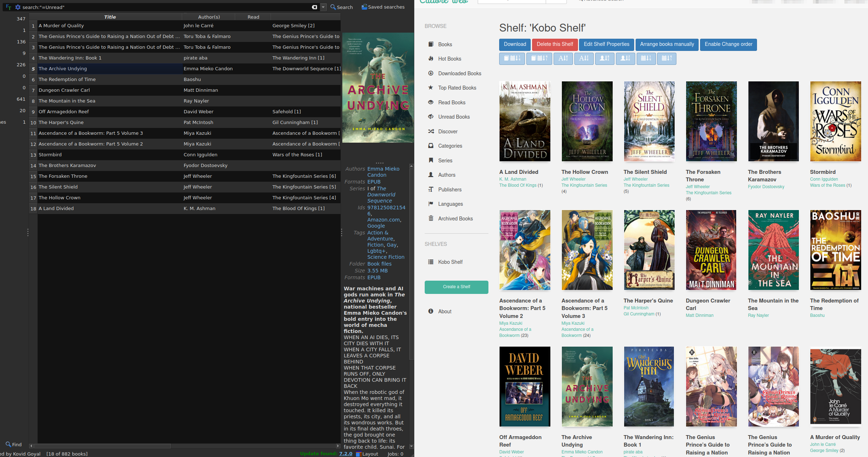The image size is (868, 457).
Task: Sort shelf by author ascending
Action: coord(604,58)
